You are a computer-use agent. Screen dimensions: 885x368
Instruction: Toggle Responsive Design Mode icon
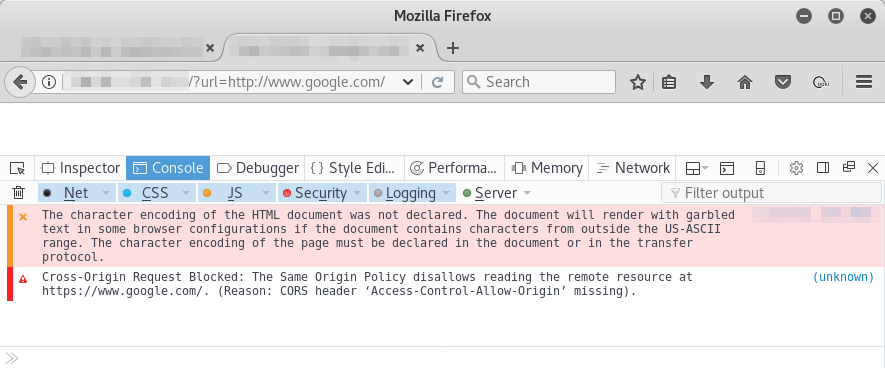(760, 168)
